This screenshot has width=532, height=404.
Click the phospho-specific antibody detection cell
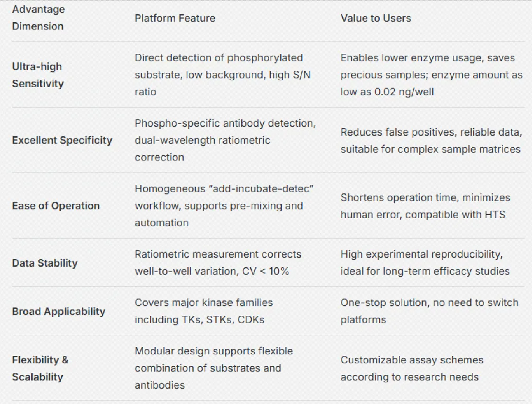[225, 140]
